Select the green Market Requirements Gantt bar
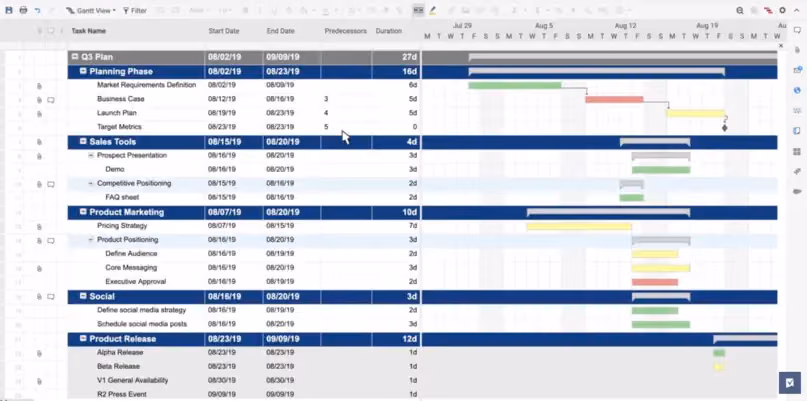 pos(515,85)
